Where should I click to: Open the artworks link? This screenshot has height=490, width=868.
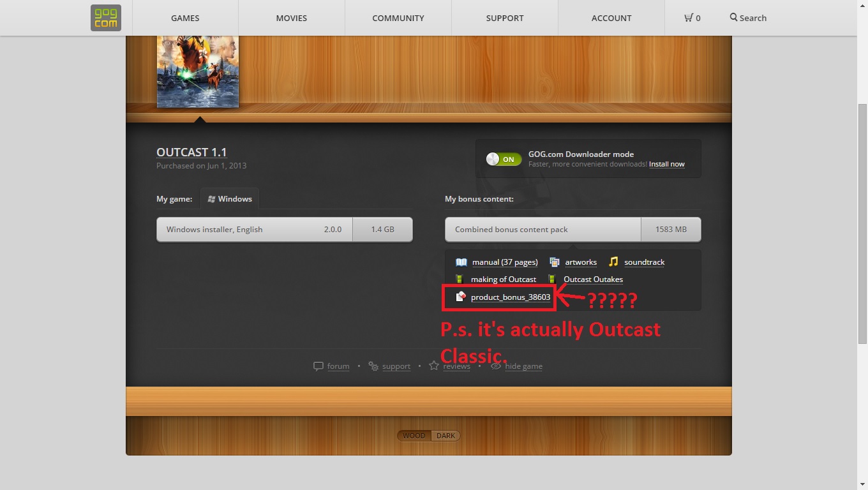[x=581, y=262]
